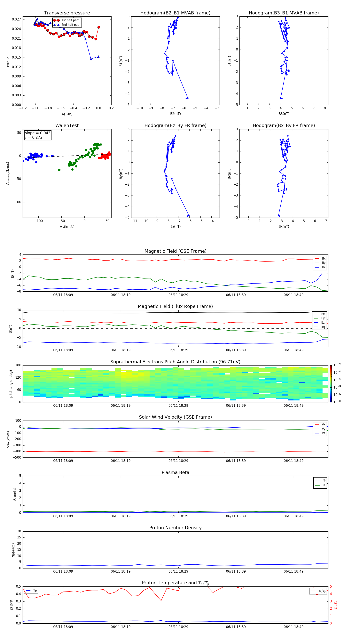Click the 'Bx(nT)' x-axis label
The image size is (351, 644).
[x=284, y=227]
